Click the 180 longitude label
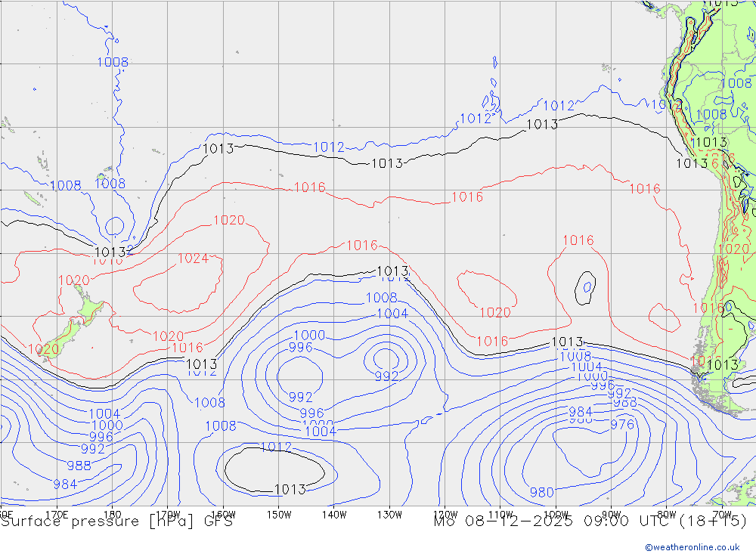The image size is (756, 554). click(x=113, y=515)
